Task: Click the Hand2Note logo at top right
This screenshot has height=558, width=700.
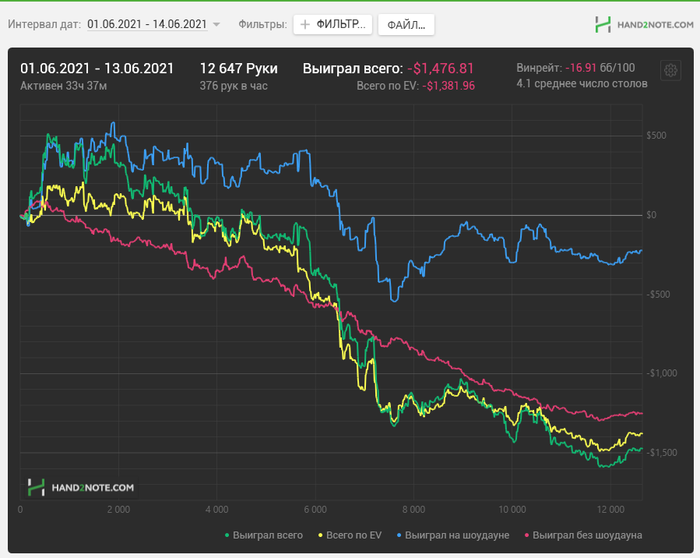Action: [x=644, y=25]
